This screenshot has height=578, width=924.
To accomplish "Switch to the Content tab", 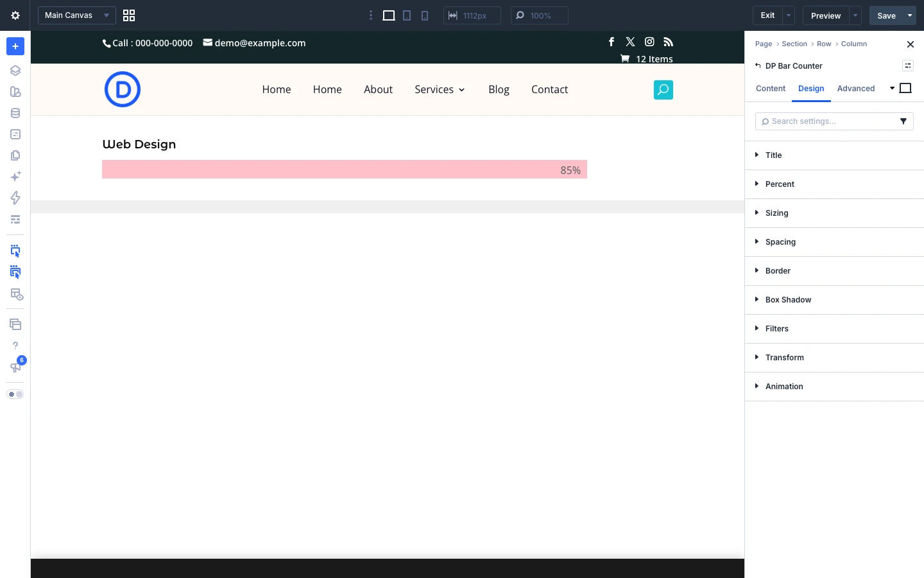I will click(771, 89).
